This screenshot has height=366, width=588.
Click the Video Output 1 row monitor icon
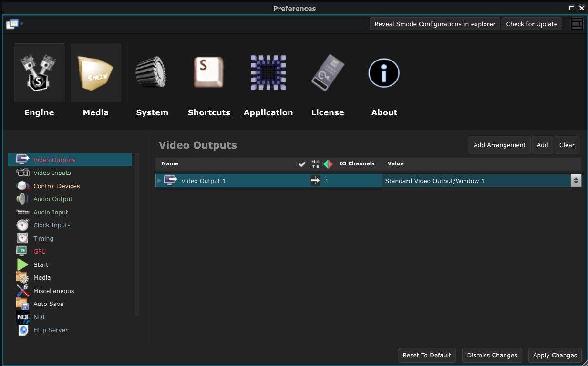click(x=171, y=181)
